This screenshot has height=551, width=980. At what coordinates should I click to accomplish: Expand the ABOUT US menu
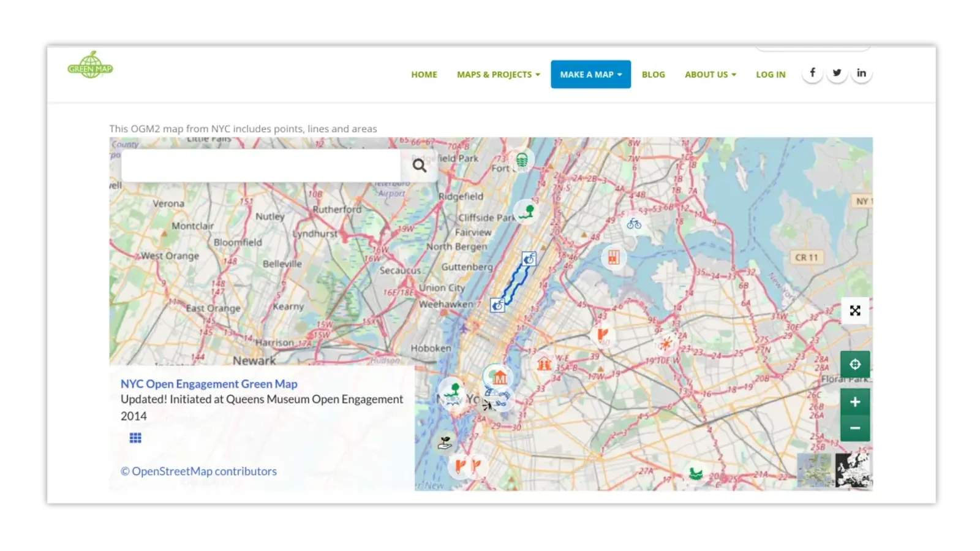tap(710, 74)
